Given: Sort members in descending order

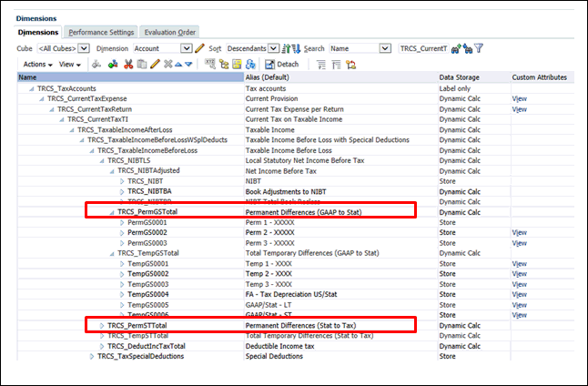Looking at the screenshot, I should pyautogui.click(x=296, y=48).
